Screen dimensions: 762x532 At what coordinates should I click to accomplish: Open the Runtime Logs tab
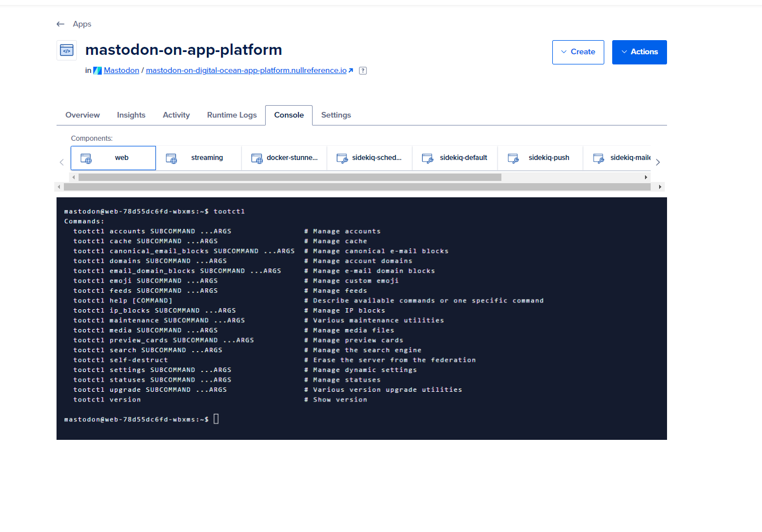[x=232, y=115]
